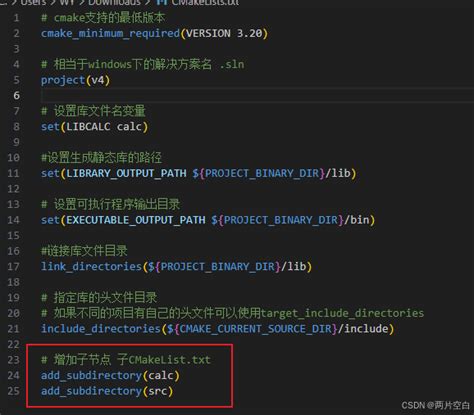Open the Downloads breadcrumb folder

(x=114, y=2)
